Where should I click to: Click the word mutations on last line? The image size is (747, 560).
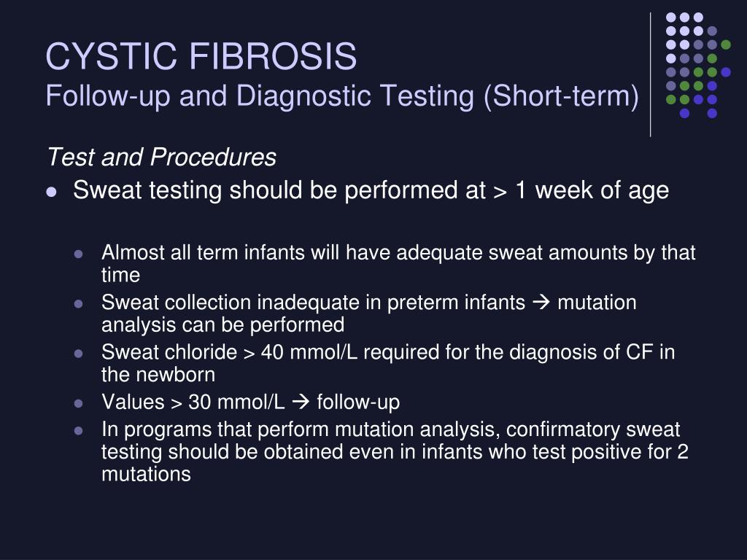(x=146, y=474)
